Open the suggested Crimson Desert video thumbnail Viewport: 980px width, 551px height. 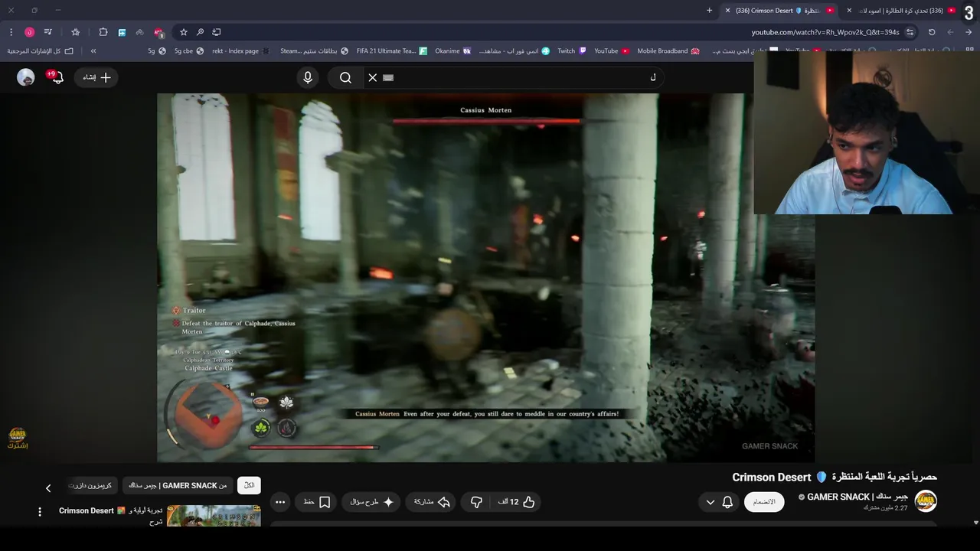(214, 516)
